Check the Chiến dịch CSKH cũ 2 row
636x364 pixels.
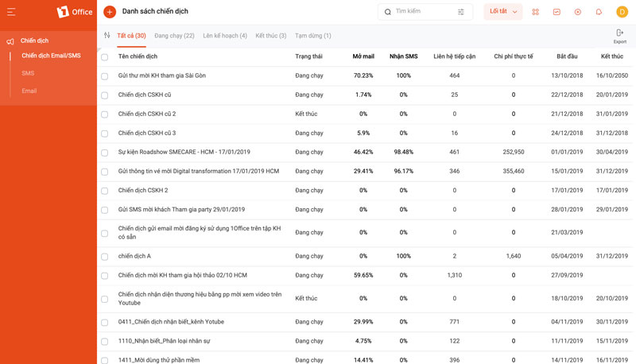point(105,114)
